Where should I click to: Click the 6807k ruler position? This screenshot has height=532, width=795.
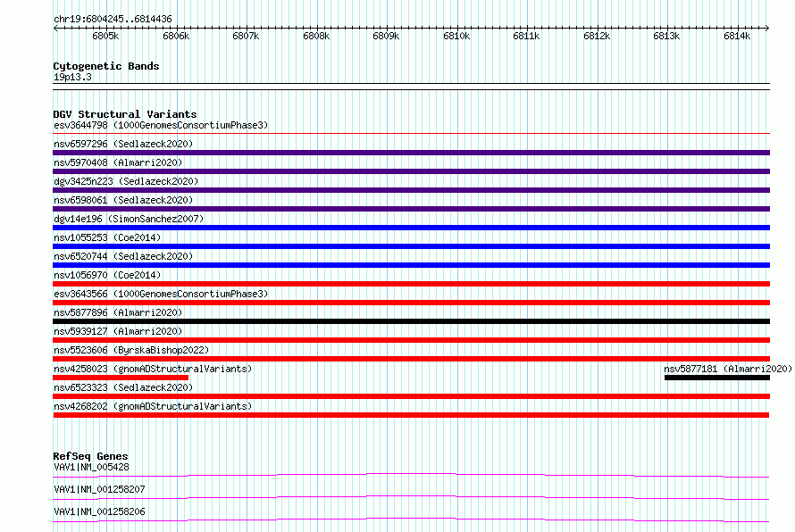tap(246, 36)
